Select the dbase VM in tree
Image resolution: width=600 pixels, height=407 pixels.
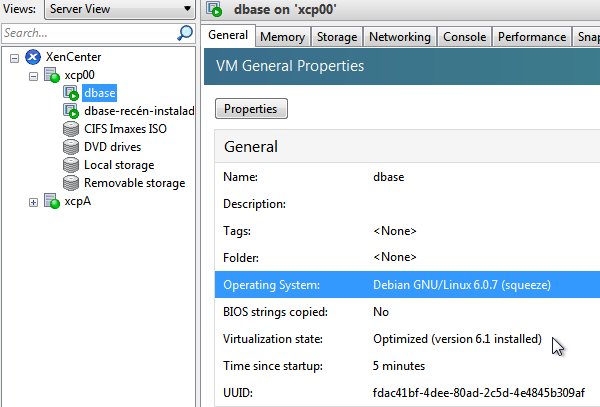point(99,93)
